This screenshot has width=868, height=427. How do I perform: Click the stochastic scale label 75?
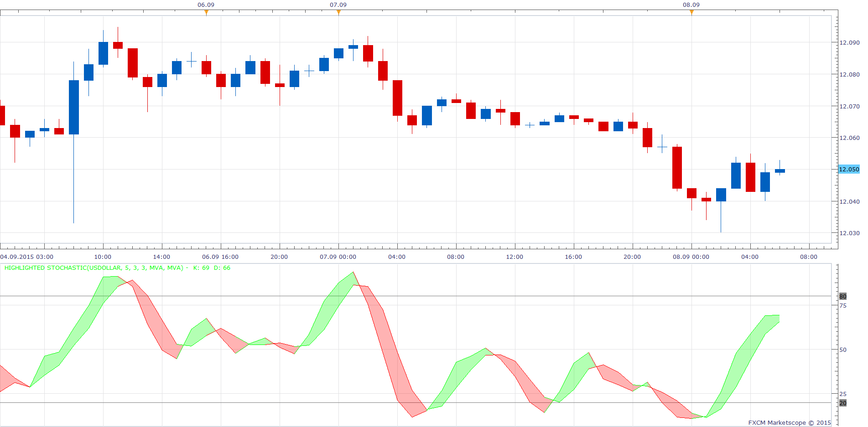coord(843,306)
